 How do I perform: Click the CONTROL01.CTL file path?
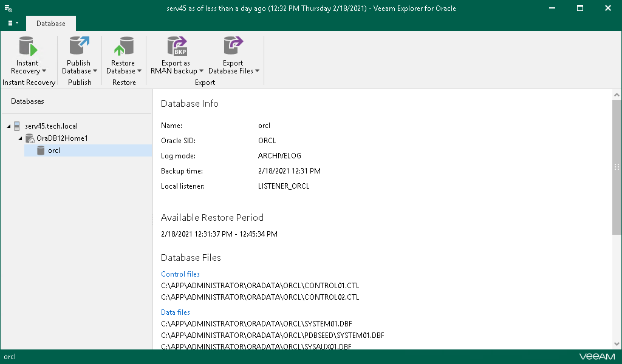(260, 286)
